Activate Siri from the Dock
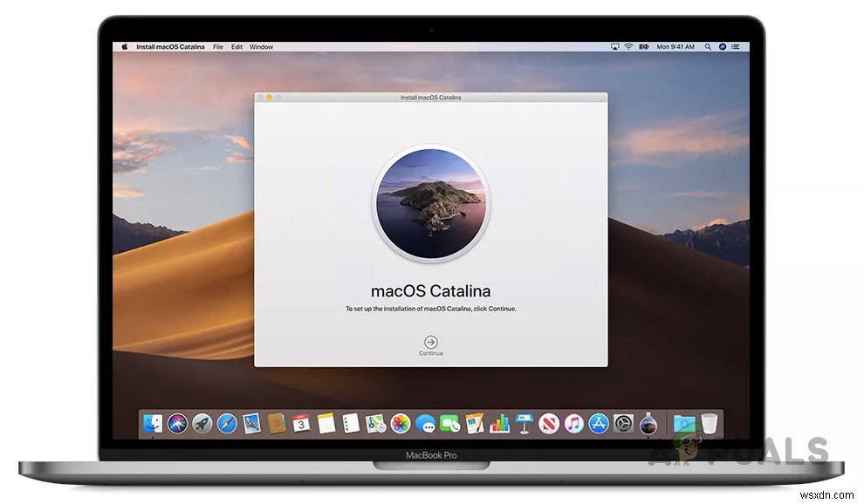The height and width of the screenshot is (504, 864). [177, 424]
